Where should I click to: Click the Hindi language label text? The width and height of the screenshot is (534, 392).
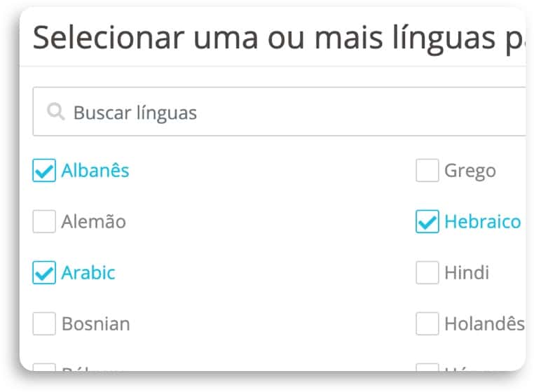pyautogui.click(x=467, y=272)
